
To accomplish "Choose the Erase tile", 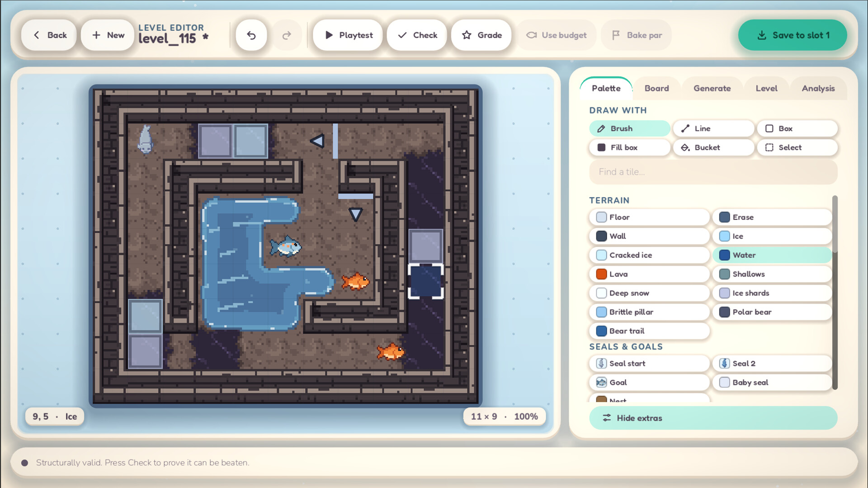I will pyautogui.click(x=772, y=217).
